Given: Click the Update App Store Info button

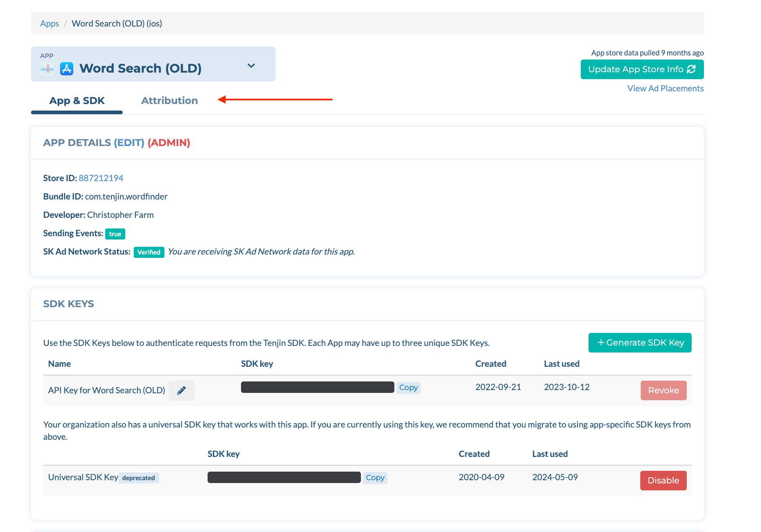Looking at the screenshot, I should (642, 69).
